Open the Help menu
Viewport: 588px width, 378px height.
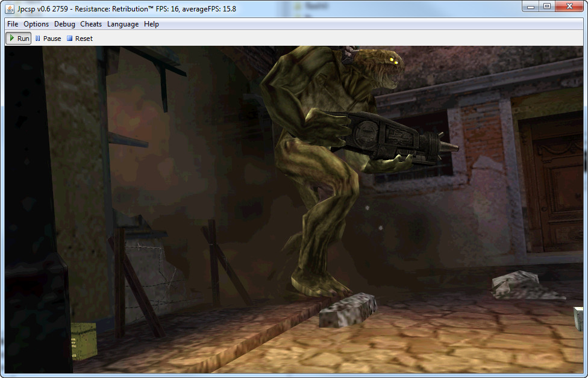click(151, 24)
